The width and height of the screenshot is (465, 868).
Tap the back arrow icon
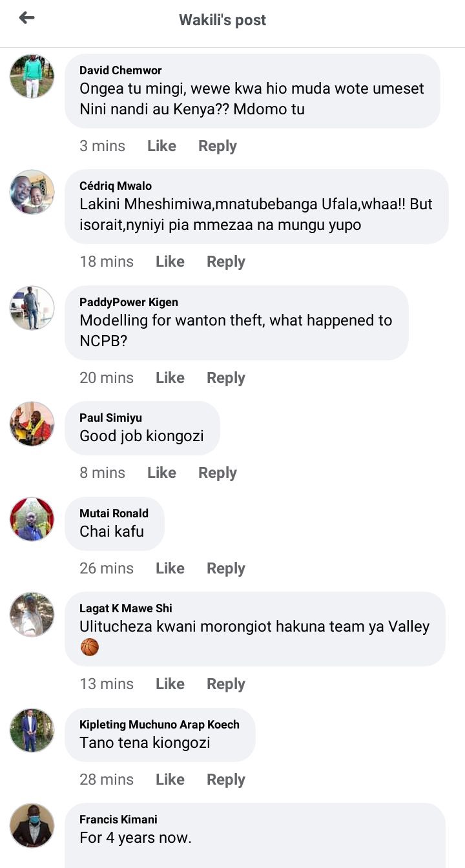[x=26, y=18]
